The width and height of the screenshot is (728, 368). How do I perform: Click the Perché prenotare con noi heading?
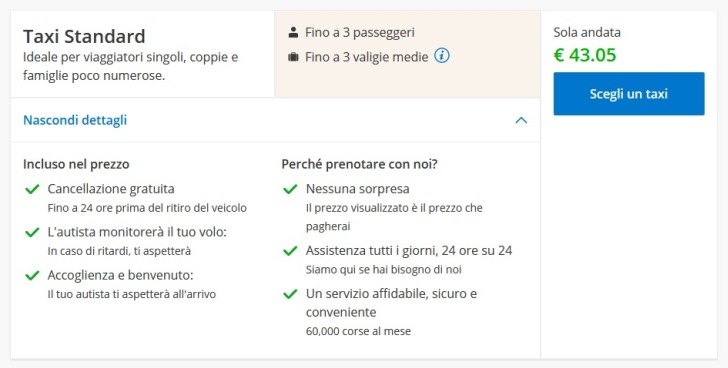tap(359, 164)
